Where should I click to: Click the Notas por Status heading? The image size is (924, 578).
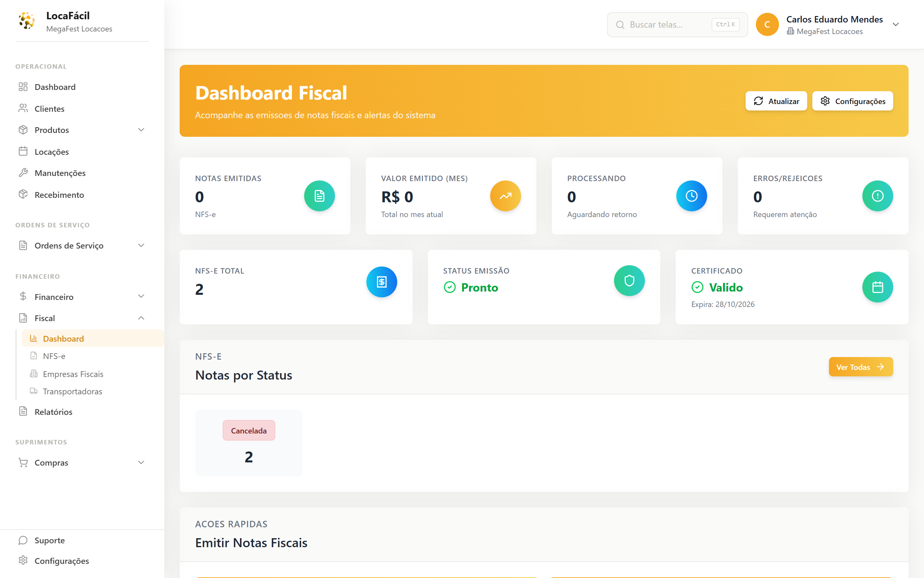pyautogui.click(x=244, y=375)
